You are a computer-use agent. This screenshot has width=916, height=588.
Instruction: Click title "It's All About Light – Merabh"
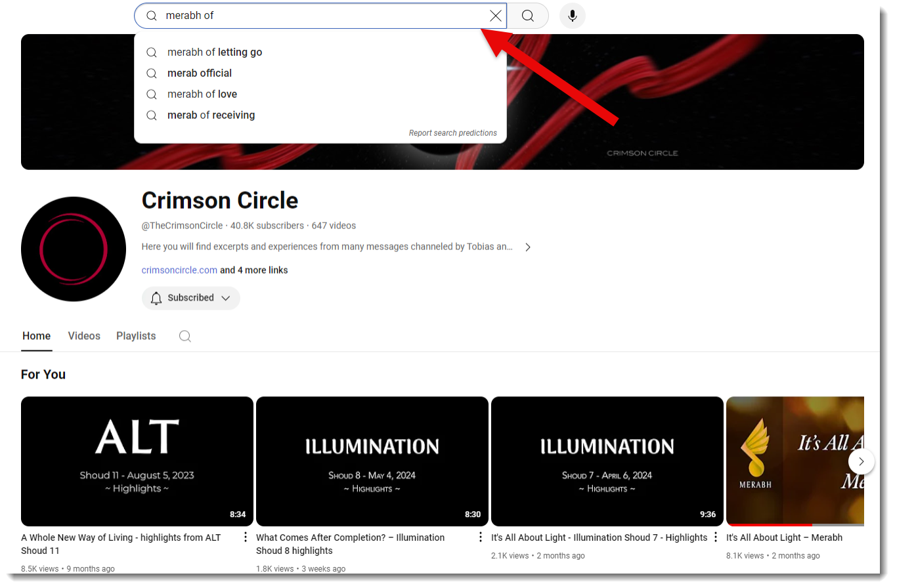(x=785, y=537)
